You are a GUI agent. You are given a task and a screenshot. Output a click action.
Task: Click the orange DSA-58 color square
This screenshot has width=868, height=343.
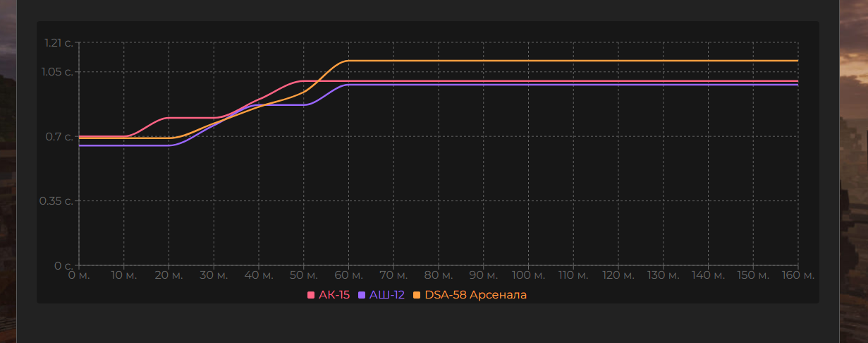pyautogui.click(x=417, y=295)
